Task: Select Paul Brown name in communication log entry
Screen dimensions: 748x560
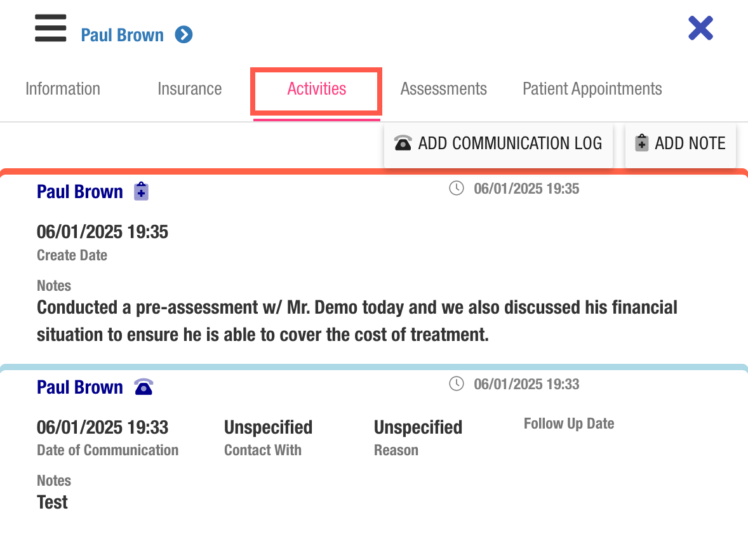Action: click(x=80, y=387)
